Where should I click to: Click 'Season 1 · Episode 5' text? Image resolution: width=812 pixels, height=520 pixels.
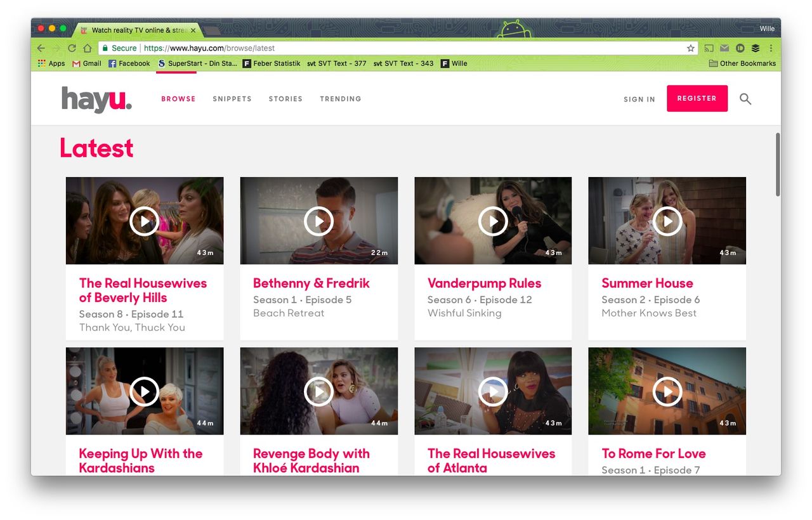point(302,300)
